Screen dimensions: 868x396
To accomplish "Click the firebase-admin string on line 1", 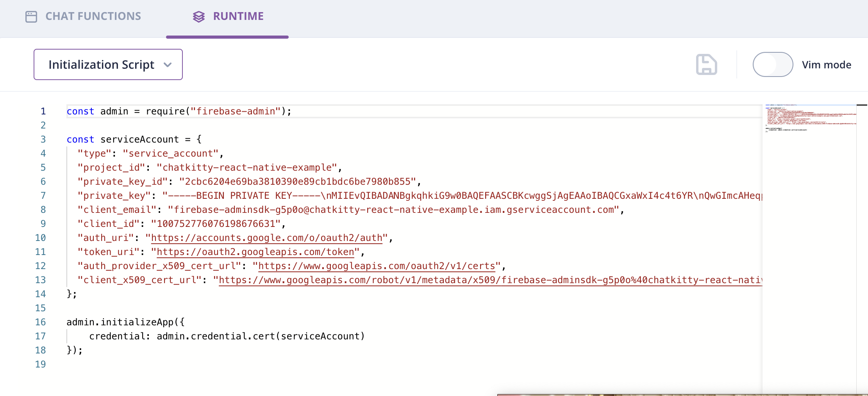I will [x=236, y=111].
